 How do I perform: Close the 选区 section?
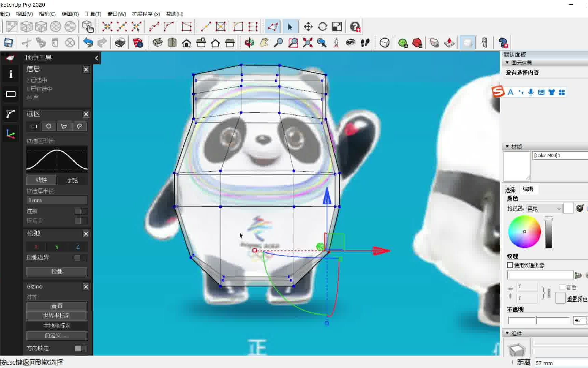pos(86,114)
